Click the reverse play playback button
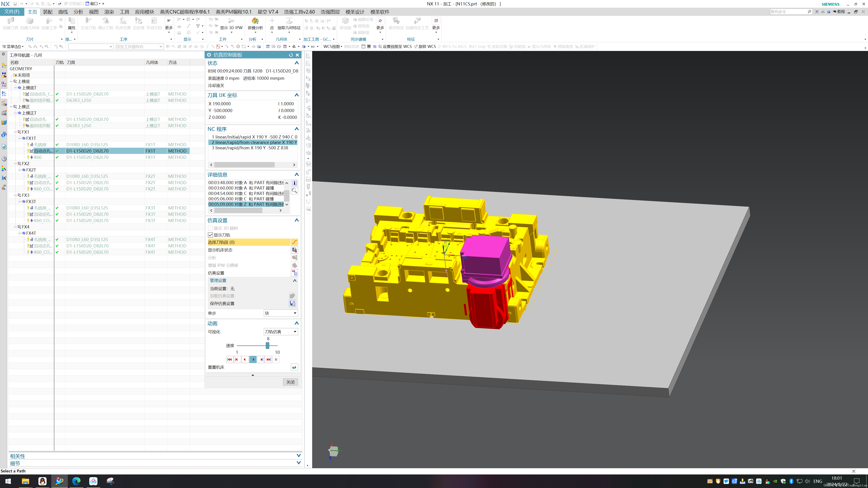 coord(245,359)
